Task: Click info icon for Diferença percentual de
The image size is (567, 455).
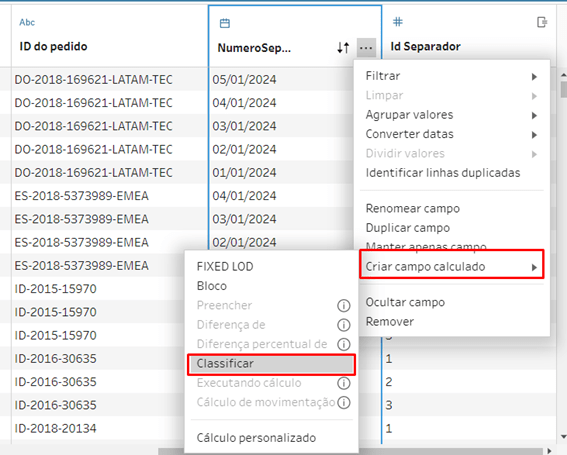Action: tap(344, 344)
